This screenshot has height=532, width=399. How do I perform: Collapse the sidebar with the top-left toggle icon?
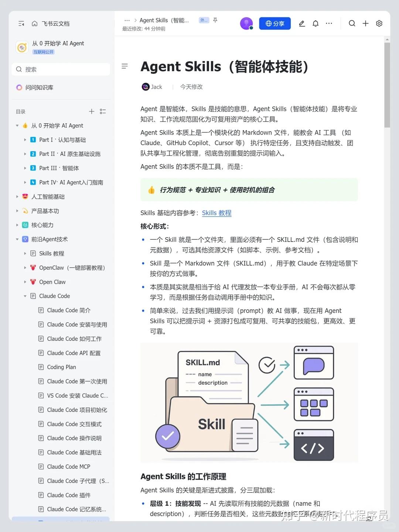(x=21, y=24)
